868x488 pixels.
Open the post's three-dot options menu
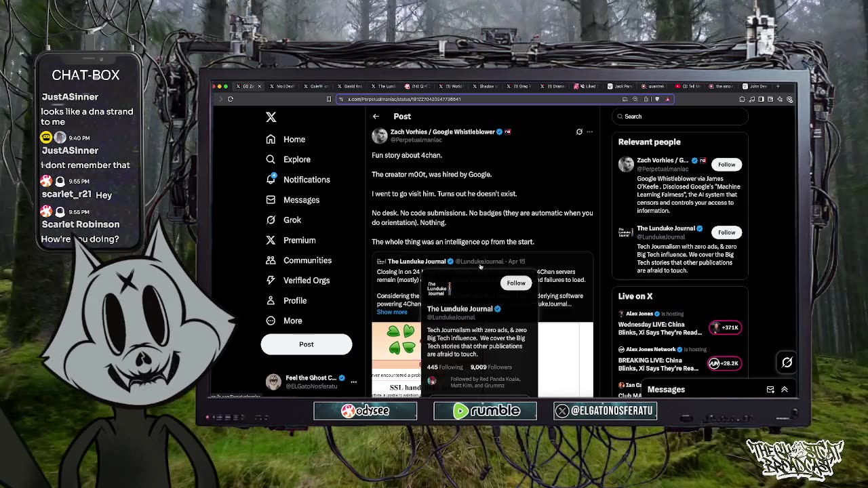click(x=589, y=131)
